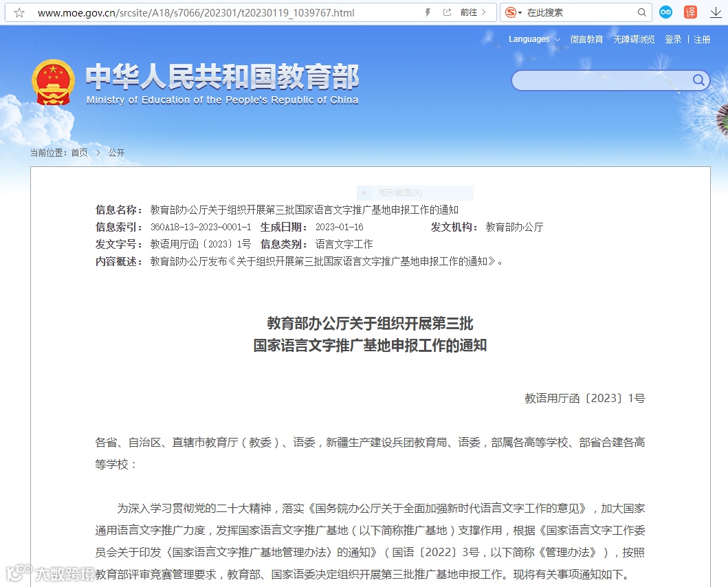Click the 登录 login link
This screenshot has width=728, height=587.
coord(673,39)
